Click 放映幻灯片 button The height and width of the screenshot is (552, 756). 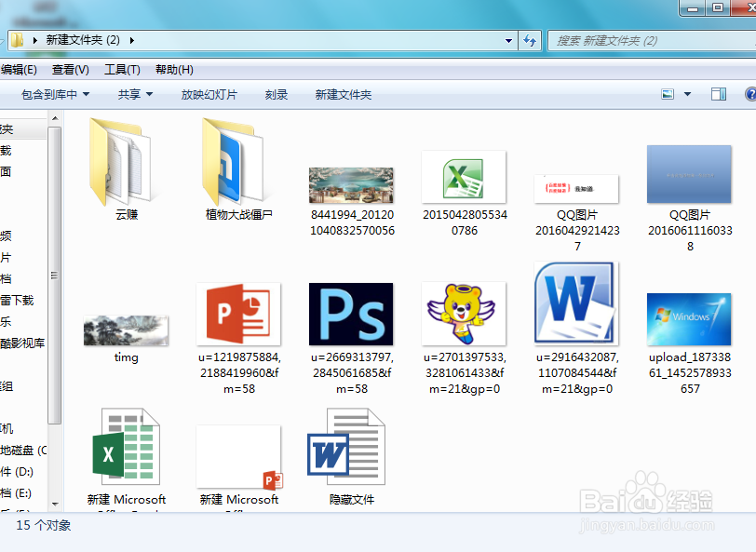[209, 95]
